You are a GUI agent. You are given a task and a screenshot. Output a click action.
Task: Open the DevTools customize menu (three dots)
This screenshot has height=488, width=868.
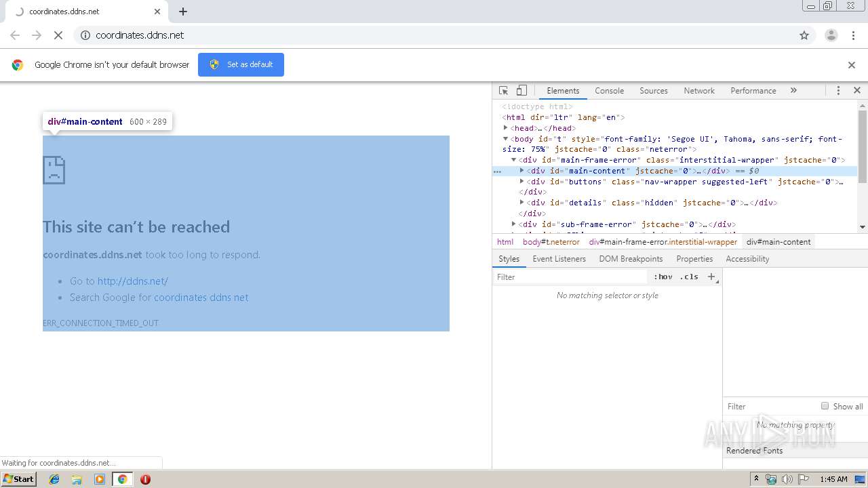point(838,90)
